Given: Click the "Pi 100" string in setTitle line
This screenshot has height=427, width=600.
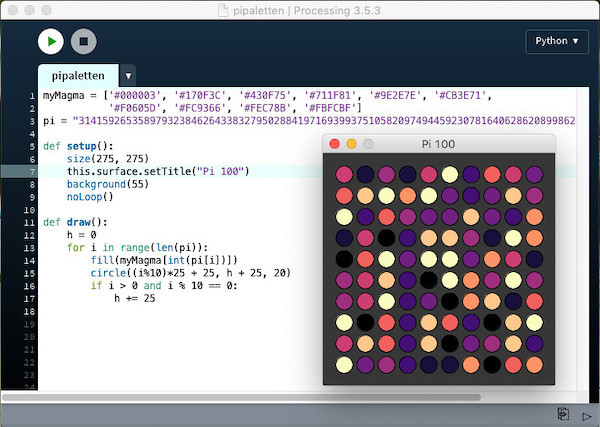Looking at the screenshot, I should click(x=220, y=171).
